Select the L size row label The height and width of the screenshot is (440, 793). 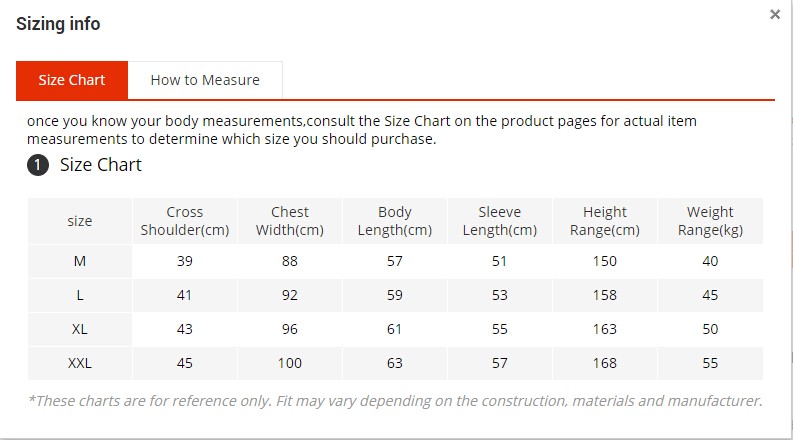tap(80, 295)
